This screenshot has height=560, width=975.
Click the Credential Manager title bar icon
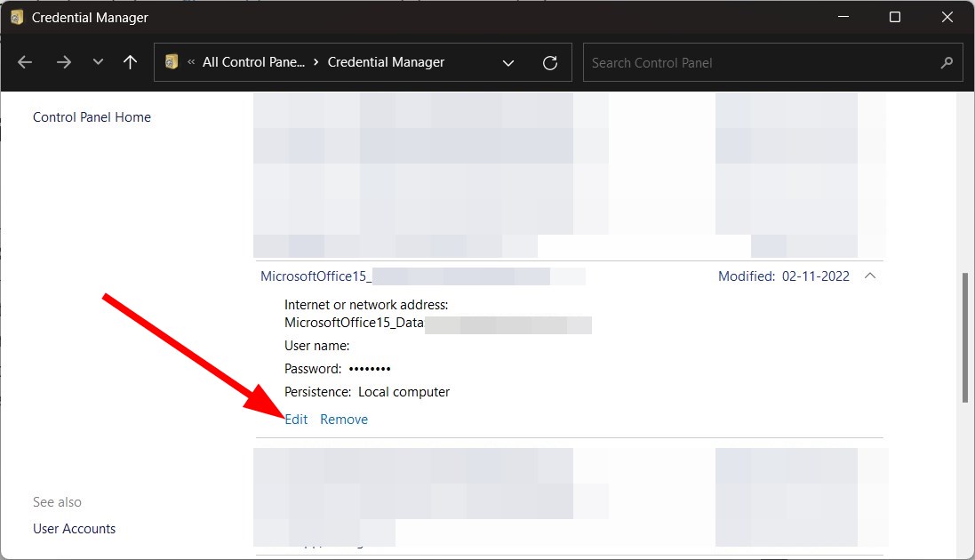(17, 17)
